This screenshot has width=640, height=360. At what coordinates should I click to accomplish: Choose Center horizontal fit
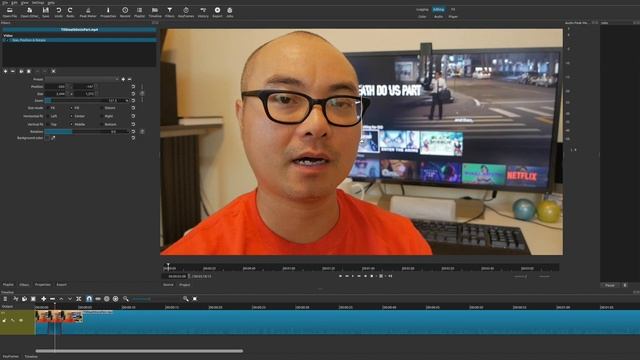(x=71, y=116)
